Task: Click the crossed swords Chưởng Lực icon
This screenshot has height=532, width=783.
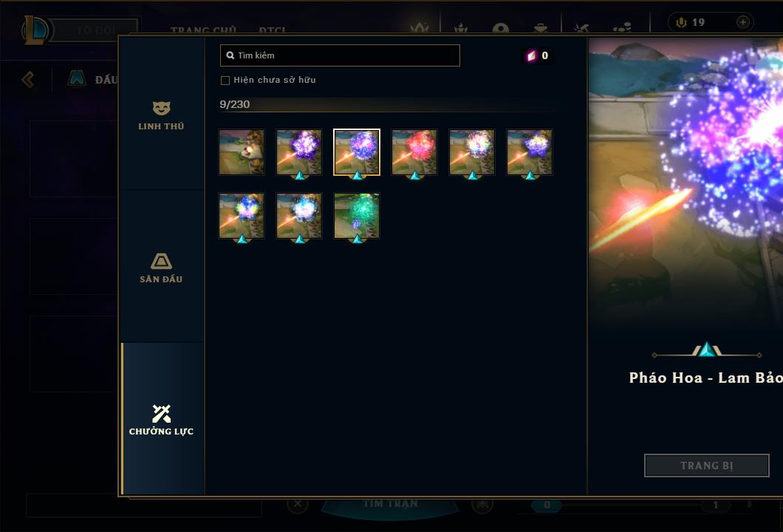Action: (x=161, y=413)
